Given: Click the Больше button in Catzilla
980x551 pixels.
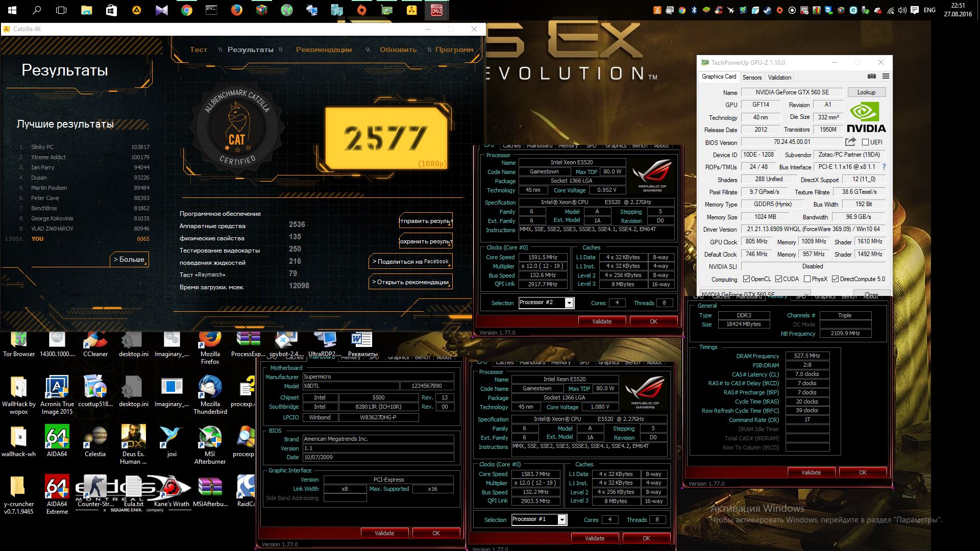Looking at the screenshot, I should point(129,259).
